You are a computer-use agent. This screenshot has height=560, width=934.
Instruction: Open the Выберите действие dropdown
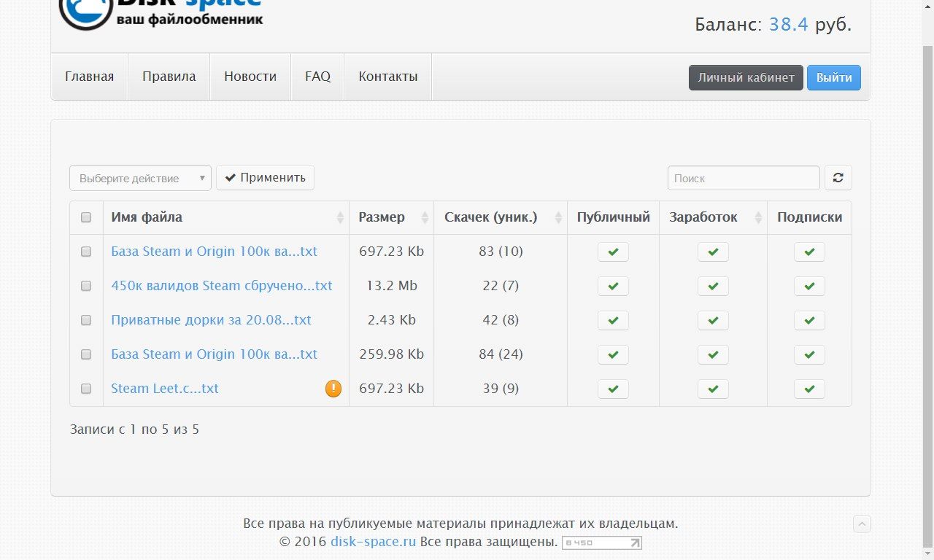coord(141,178)
